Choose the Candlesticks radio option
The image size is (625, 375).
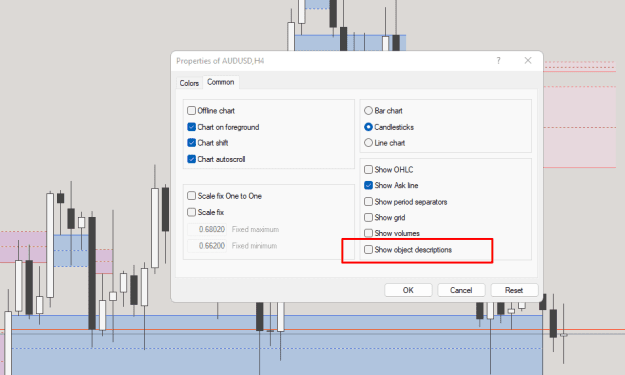(368, 127)
